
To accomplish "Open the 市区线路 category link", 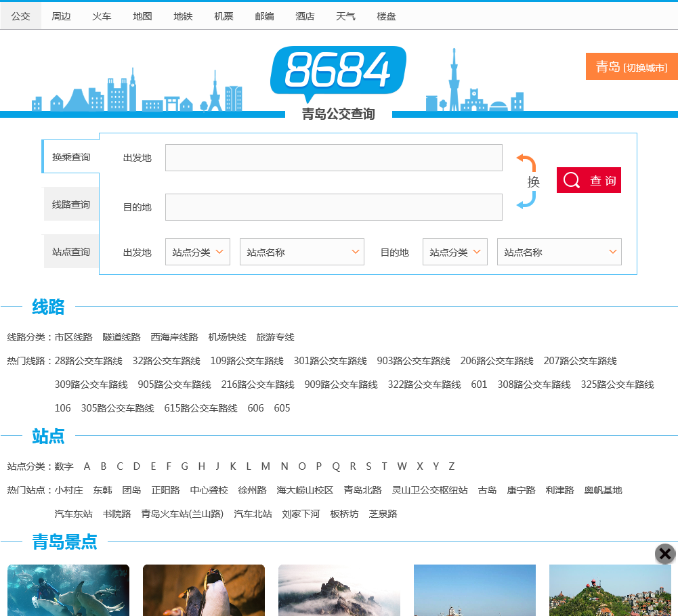I will point(74,337).
